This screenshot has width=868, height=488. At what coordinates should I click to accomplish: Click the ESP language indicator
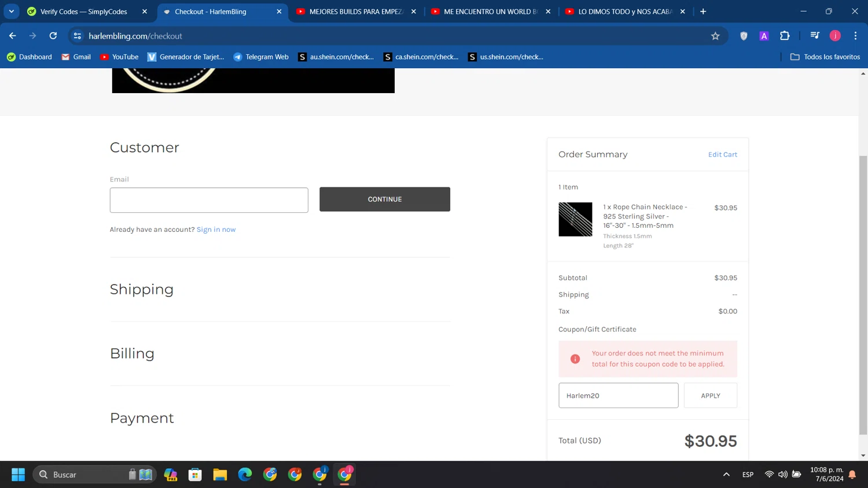pos(748,475)
